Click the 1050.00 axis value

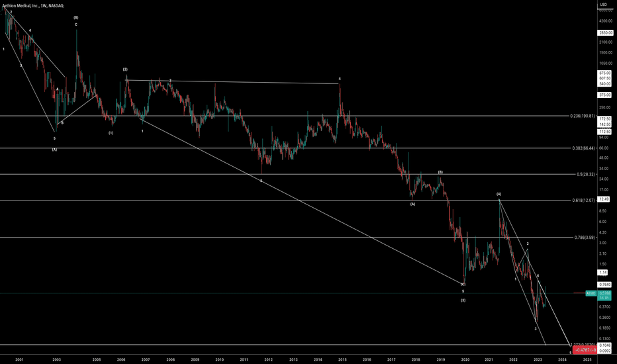606,64
